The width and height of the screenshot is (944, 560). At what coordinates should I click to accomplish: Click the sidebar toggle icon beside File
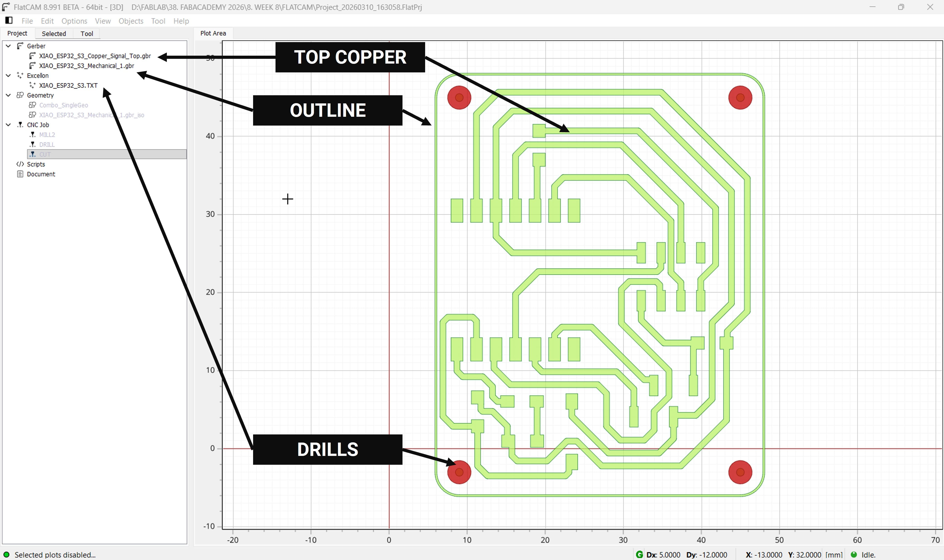coord(9,20)
